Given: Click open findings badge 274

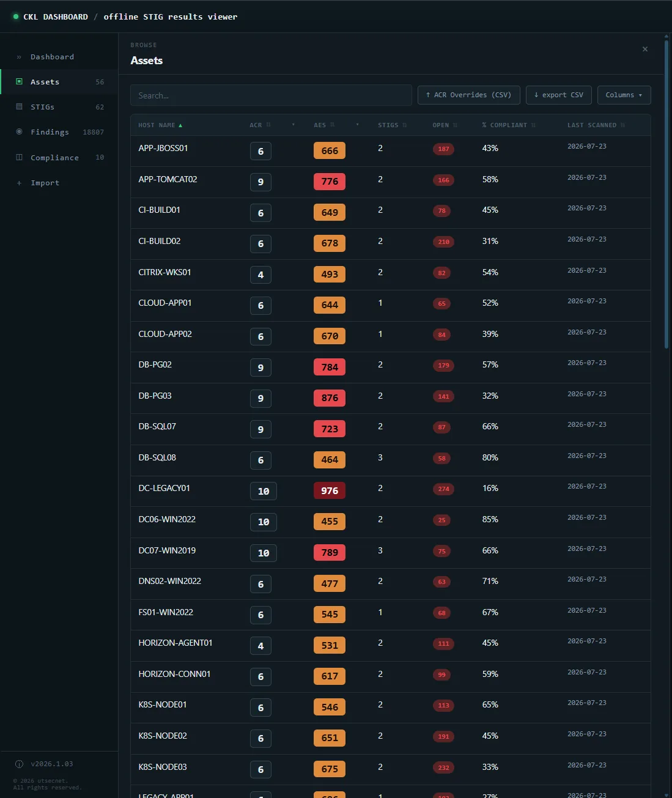Looking at the screenshot, I should click(443, 489).
